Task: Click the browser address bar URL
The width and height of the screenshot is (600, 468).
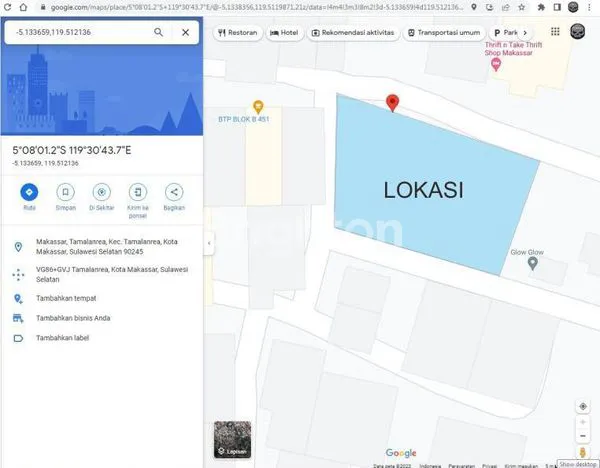Action: (256, 7)
